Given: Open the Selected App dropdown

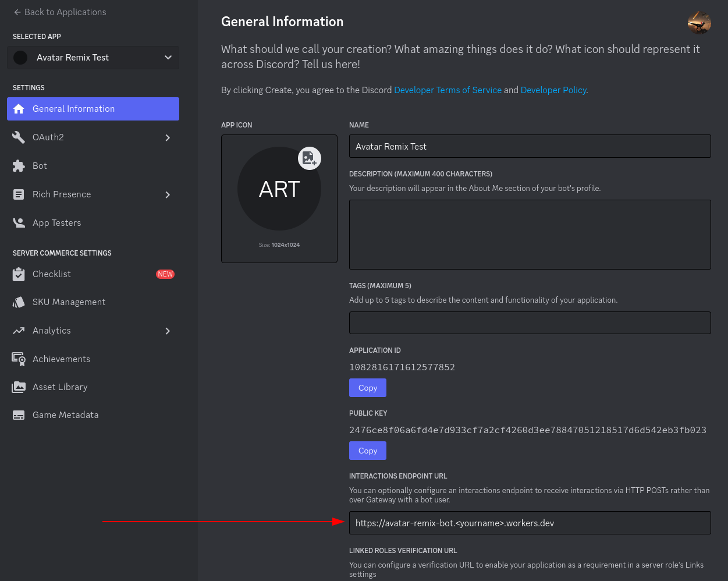Looking at the screenshot, I should coord(93,58).
